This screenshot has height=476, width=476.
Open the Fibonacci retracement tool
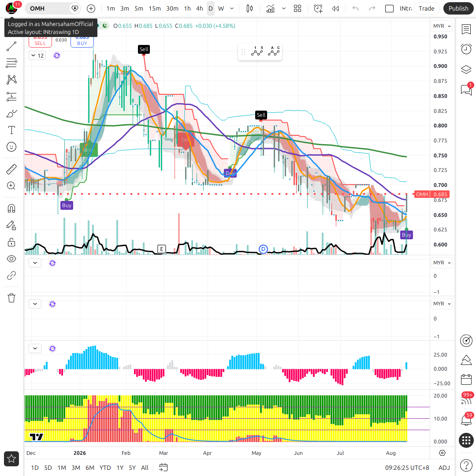pos(11,63)
